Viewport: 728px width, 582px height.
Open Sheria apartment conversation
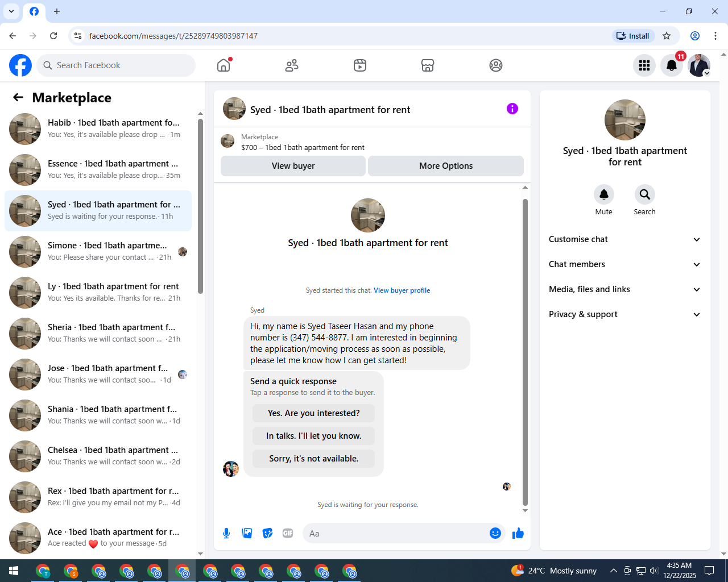click(98, 334)
